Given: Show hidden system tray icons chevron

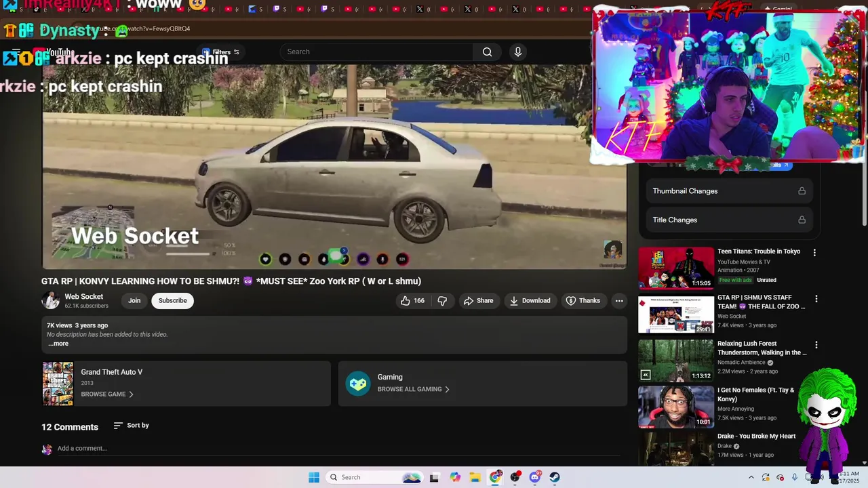Looking at the screenshot, I should [751, 477].
